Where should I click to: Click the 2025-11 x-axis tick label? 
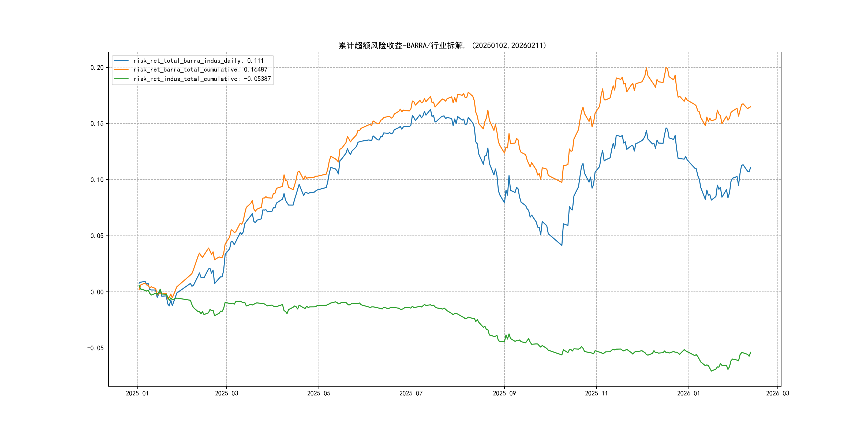coord(596,393)
